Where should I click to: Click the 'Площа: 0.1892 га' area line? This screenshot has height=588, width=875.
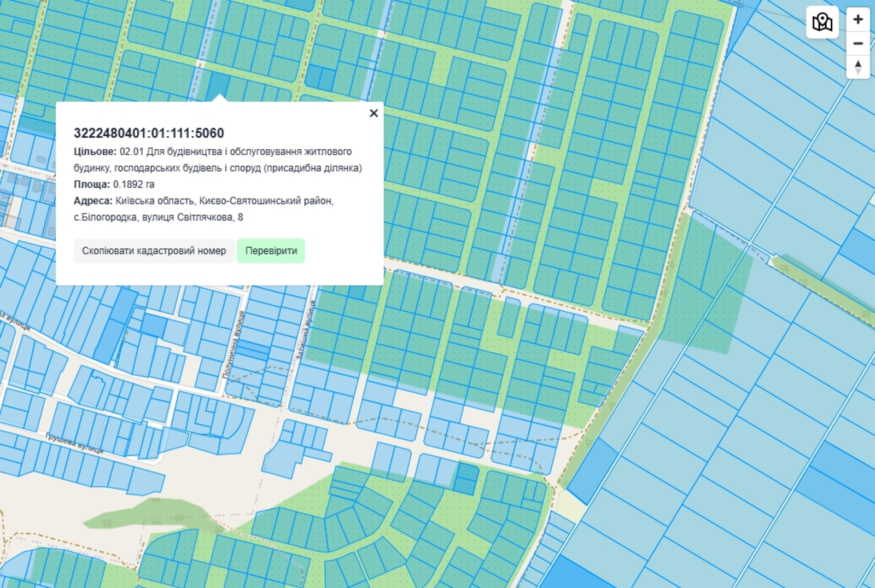coord(114,184)
